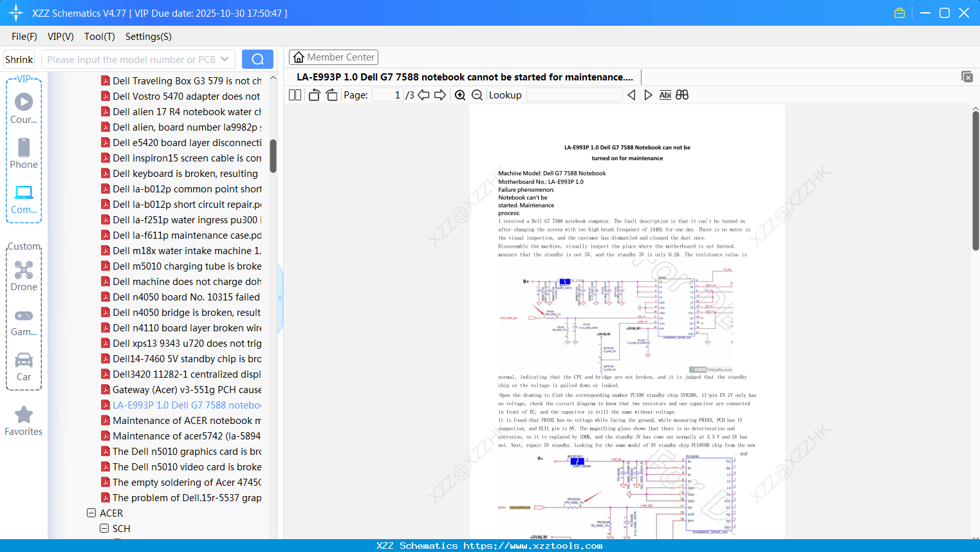Screen dimensions: 980x552
Task: Toggle two-page view layout
Action: (295, 95)
